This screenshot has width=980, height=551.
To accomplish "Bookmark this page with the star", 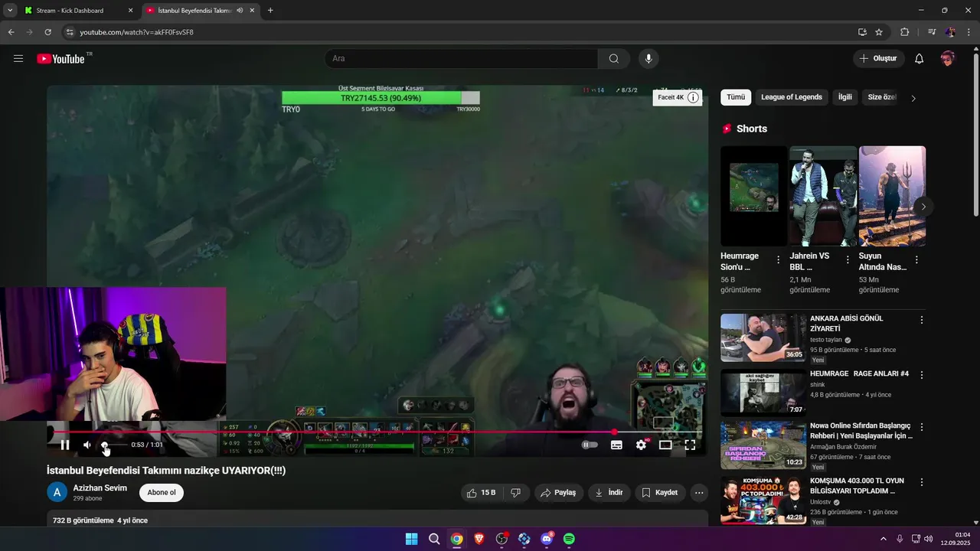I will pyautogui.click(x=879, y=32).
